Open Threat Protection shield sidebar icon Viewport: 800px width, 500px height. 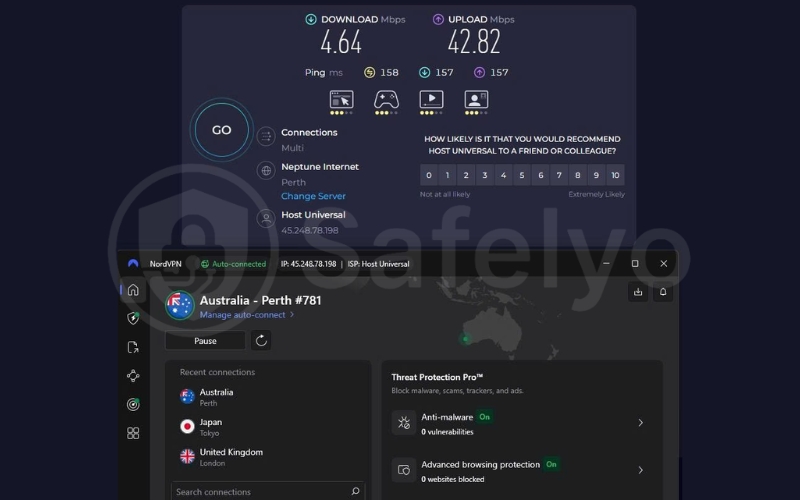click(133, 318)
